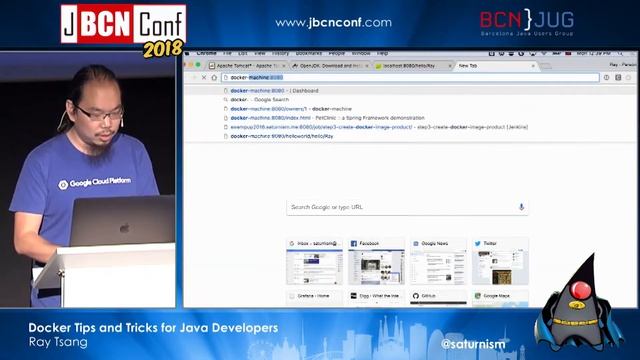Open the Grafana - Home tile
This screenshot has width=640, height=360.
click(x=314, y=298)
